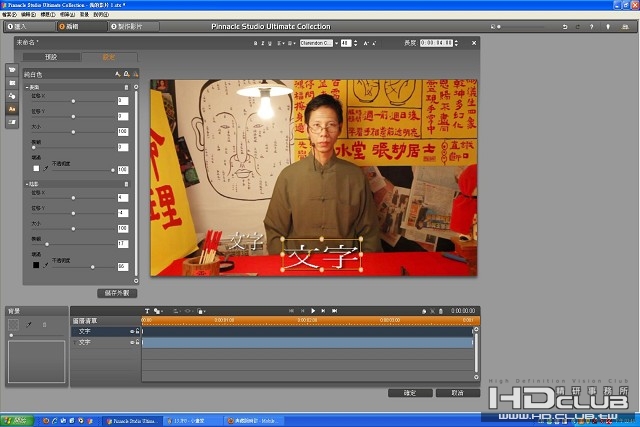Close the title editor with the X
This screenshot has width=640, height=427.
474,43
